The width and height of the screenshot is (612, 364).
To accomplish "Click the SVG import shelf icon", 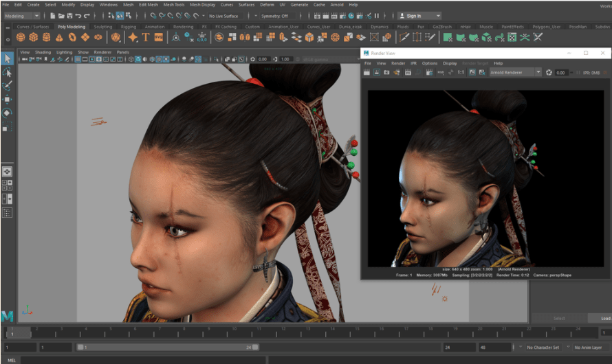I will 158,37.
